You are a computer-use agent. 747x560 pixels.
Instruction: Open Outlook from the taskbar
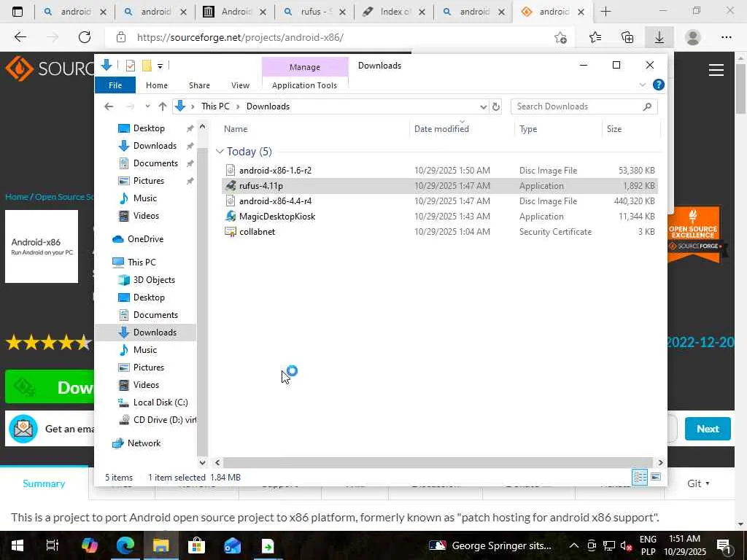[x=233, y=545]
